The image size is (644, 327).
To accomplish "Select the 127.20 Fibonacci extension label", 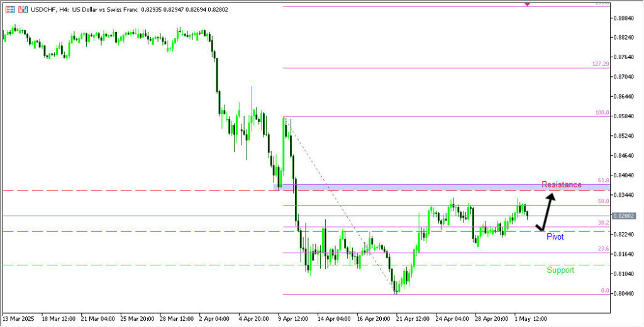I will point(600,64).
